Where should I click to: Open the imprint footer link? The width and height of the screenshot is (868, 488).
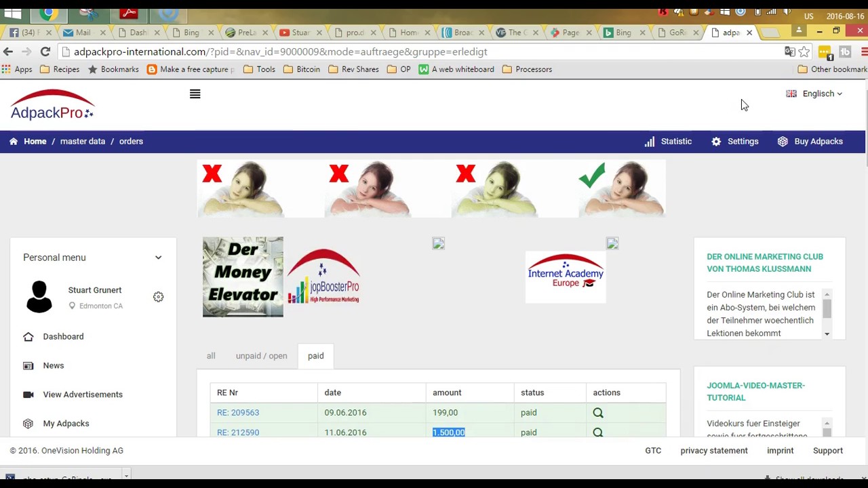click(780, 451)
